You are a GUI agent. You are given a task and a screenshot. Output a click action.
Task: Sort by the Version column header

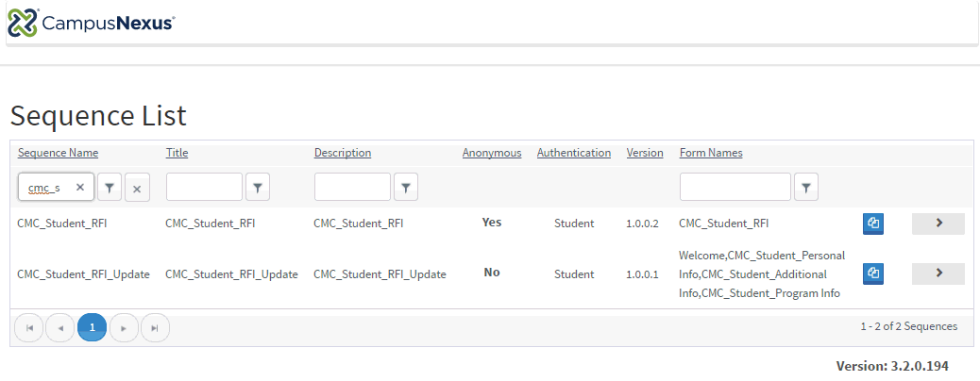(x=645, y=153)
